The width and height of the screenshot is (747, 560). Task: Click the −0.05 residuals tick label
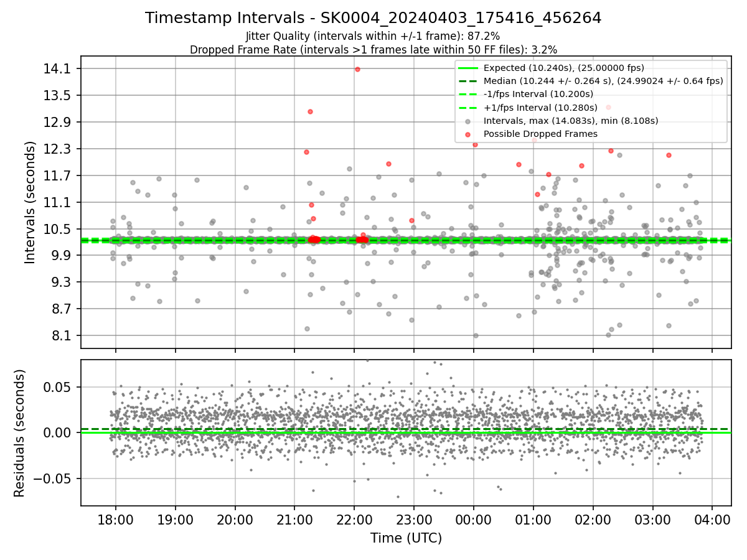click(x=52, y=478)
